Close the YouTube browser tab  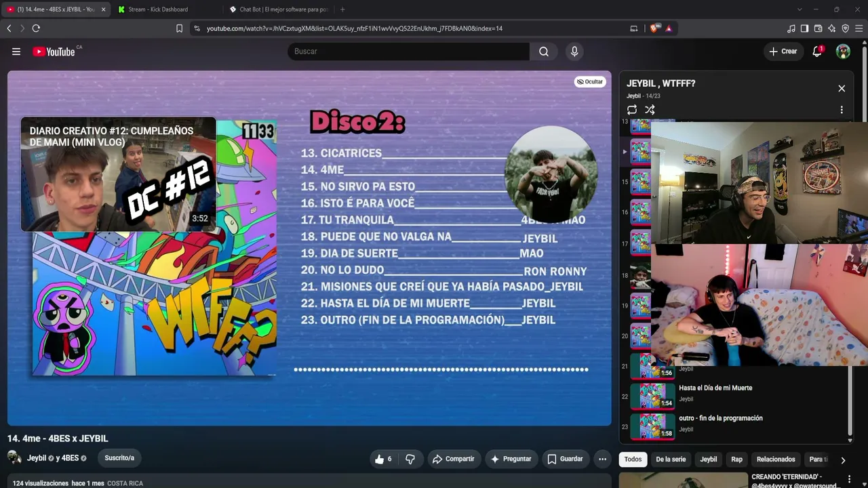103,9
